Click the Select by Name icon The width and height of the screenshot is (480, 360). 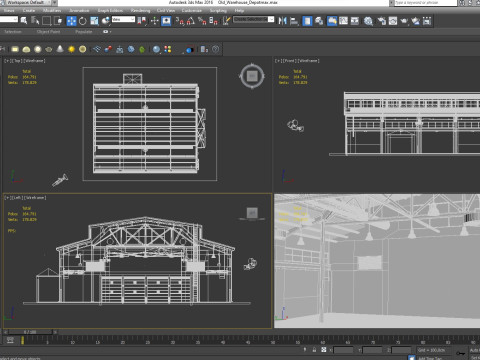(35, 21)
